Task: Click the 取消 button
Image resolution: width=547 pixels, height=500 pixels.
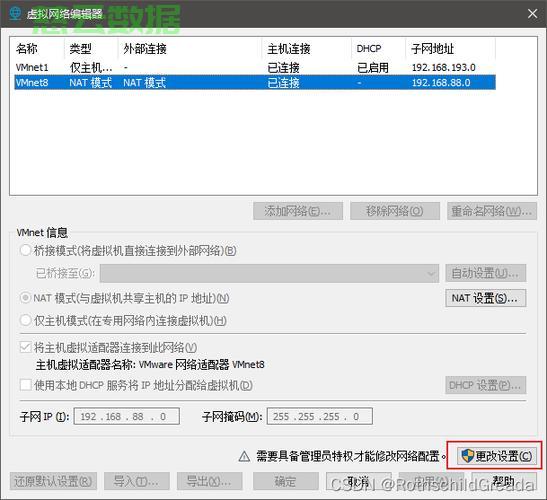Action: coord(359,481)
